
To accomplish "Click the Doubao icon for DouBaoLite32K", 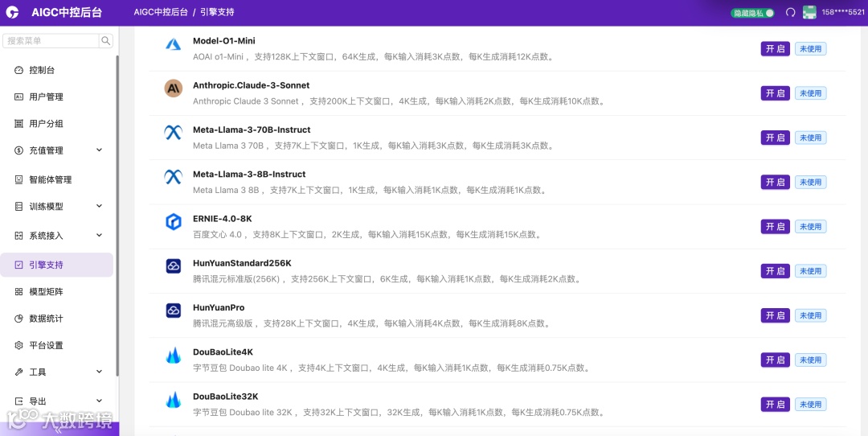I will [174, 400].
